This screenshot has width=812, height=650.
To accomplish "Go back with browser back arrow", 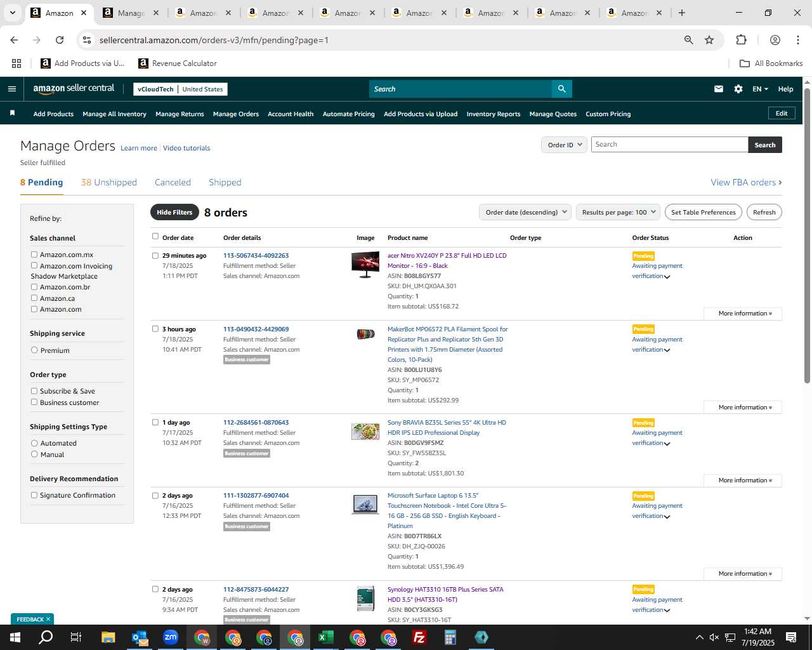I will [14, 40].
